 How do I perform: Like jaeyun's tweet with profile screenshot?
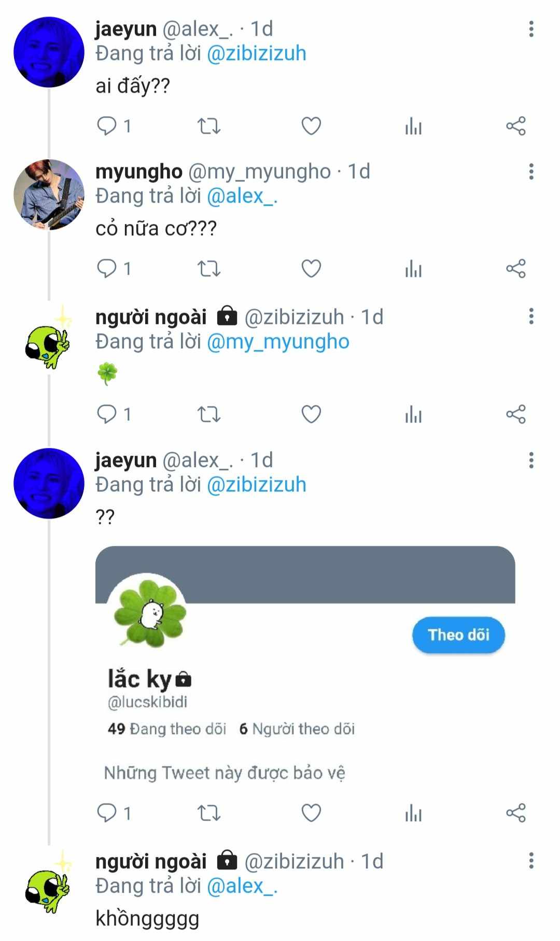311,813
